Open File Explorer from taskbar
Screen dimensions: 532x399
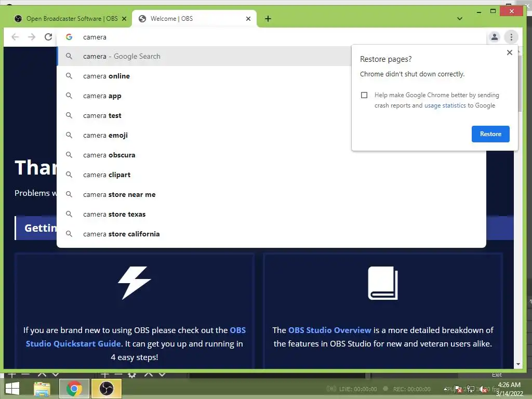42,389
